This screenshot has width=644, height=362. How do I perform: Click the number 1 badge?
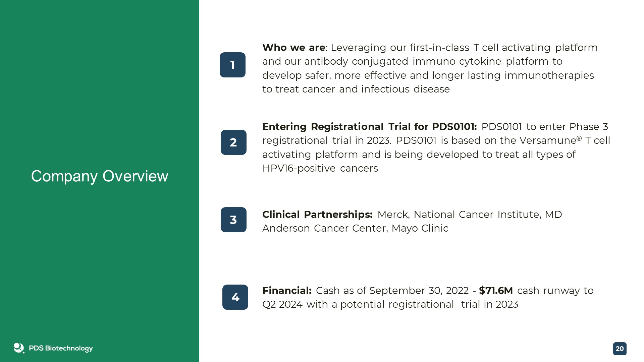pos(232,65)
